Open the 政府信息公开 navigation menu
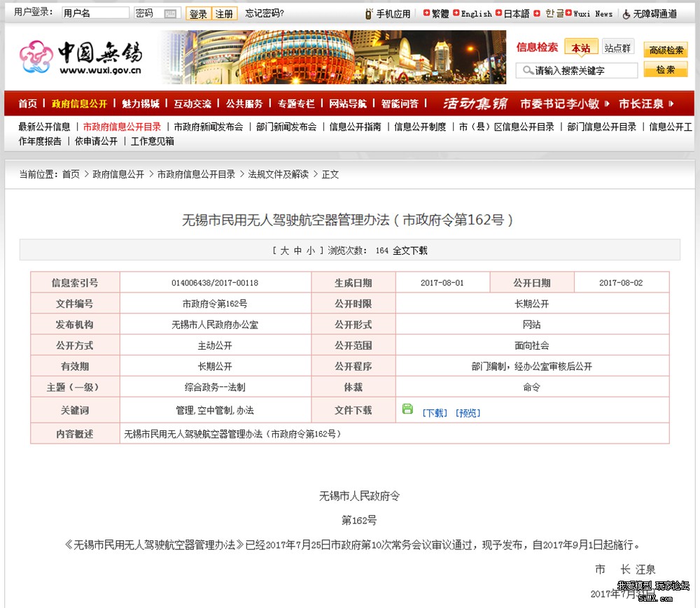 click(x=79, y=104)
